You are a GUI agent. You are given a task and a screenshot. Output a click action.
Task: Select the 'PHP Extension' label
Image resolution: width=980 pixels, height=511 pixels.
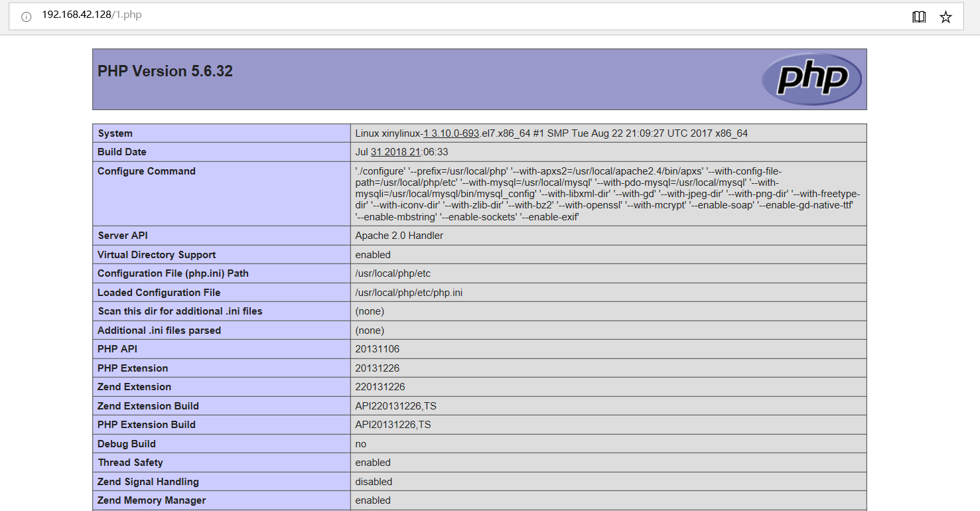(x=133, y=368)
